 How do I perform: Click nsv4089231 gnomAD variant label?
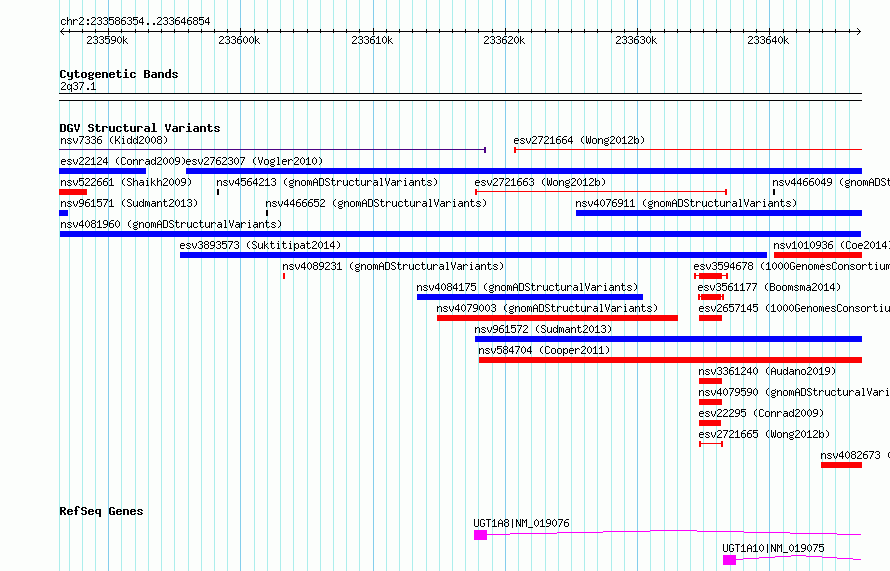click(393, 266)
